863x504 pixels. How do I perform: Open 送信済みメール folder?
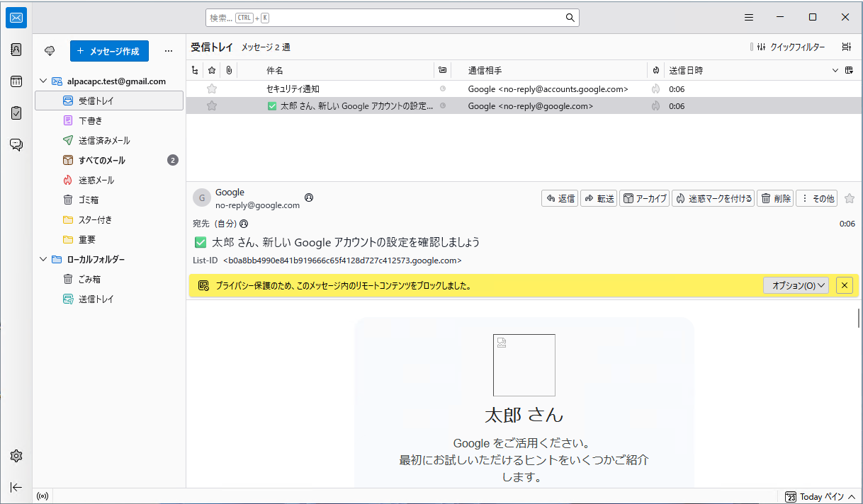pyautogui.click(x=109, y=141)
